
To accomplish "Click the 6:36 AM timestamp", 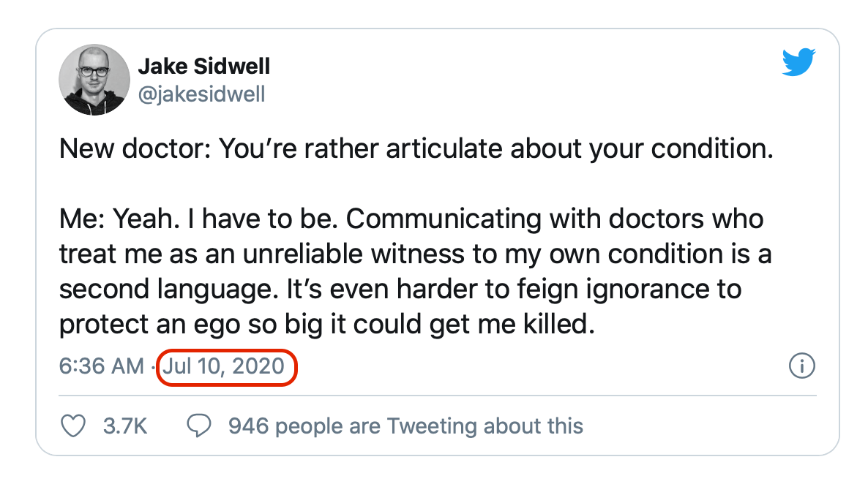I will click(101, 366).
